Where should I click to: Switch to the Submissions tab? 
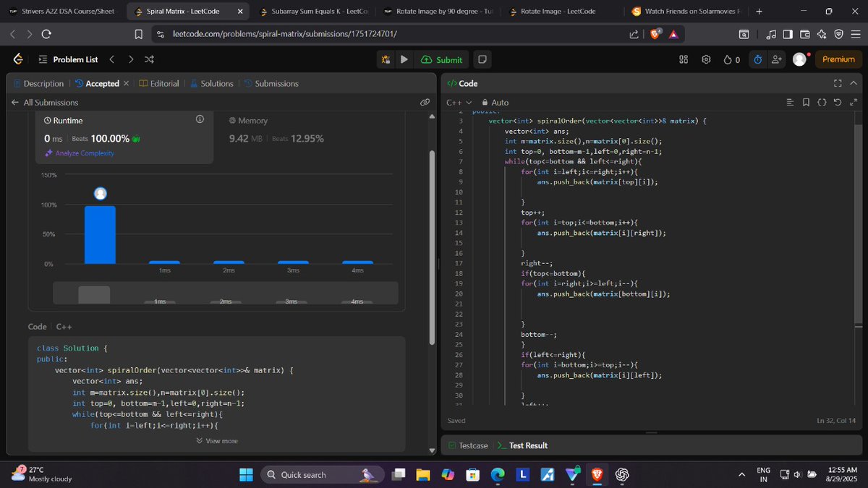(271, 84)
